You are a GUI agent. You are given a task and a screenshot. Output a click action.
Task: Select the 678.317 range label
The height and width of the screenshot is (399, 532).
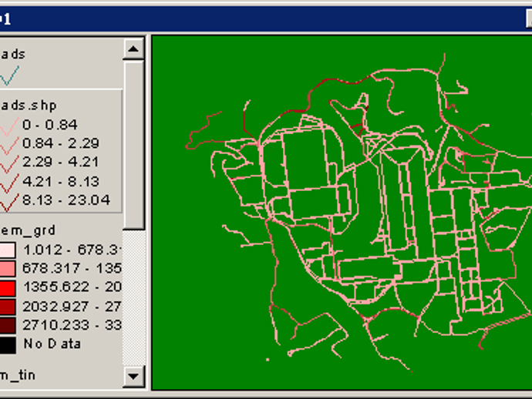72,269
